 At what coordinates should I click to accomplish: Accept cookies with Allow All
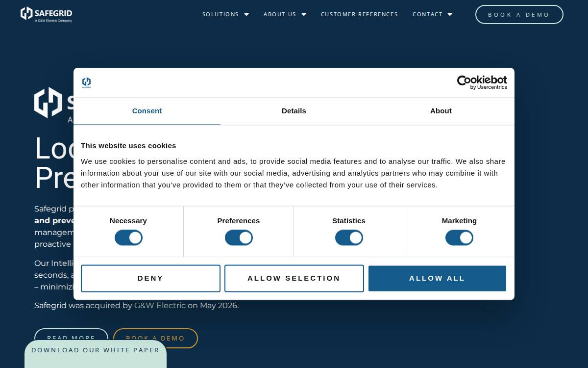[x=437, y=278]
